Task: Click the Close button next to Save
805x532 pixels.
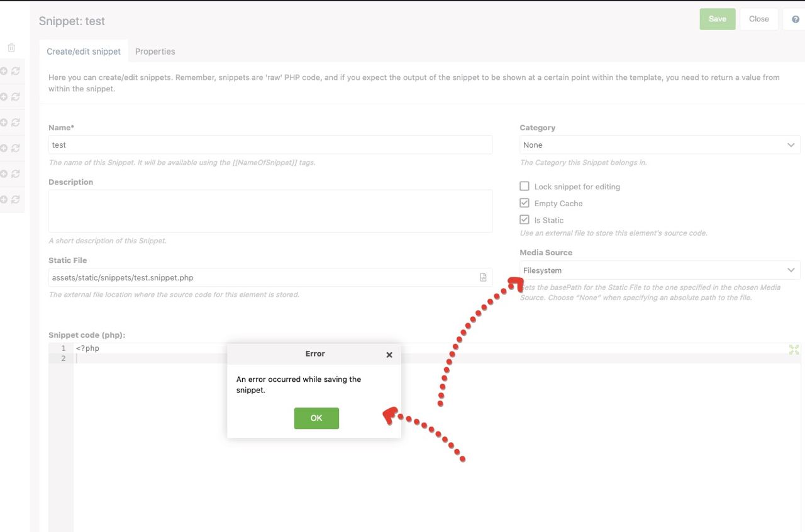Action: [758, 19]
